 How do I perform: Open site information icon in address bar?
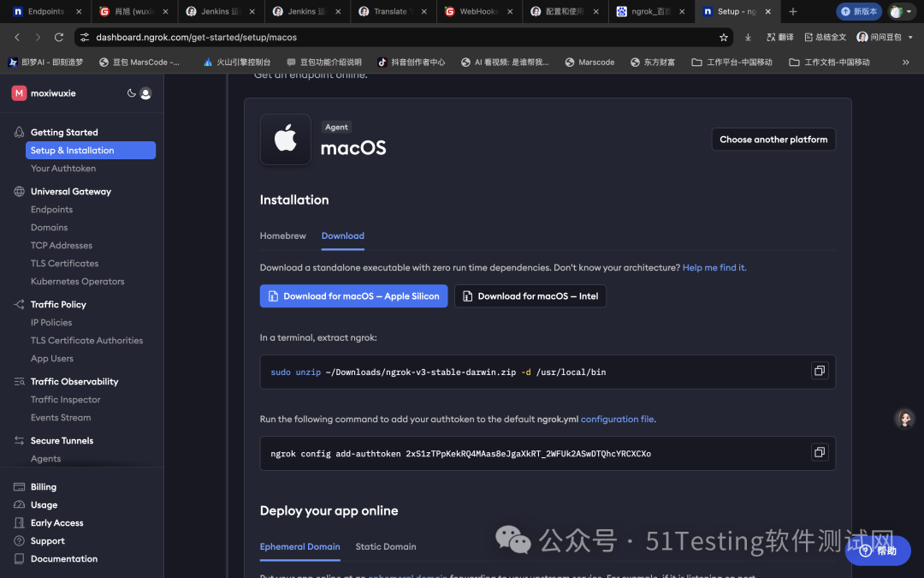click(x=85, y=37)
